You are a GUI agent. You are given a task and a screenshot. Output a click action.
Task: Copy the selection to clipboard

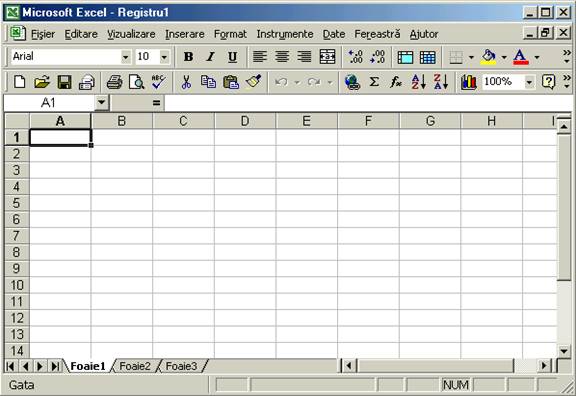(x=208, y=82)
